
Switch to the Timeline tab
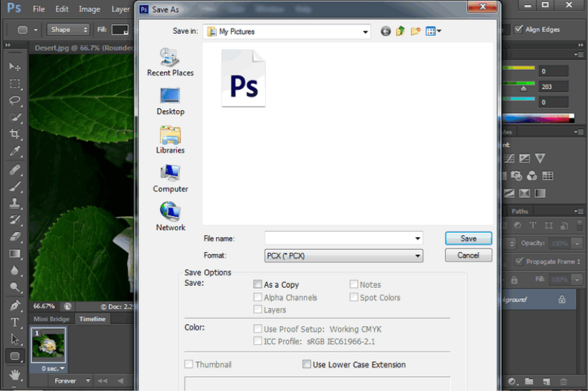(92, 319)
